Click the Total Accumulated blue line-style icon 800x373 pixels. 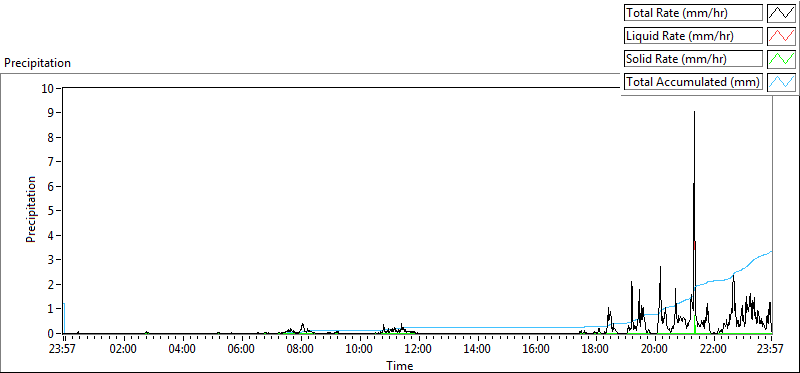click(x=782, y=82)
